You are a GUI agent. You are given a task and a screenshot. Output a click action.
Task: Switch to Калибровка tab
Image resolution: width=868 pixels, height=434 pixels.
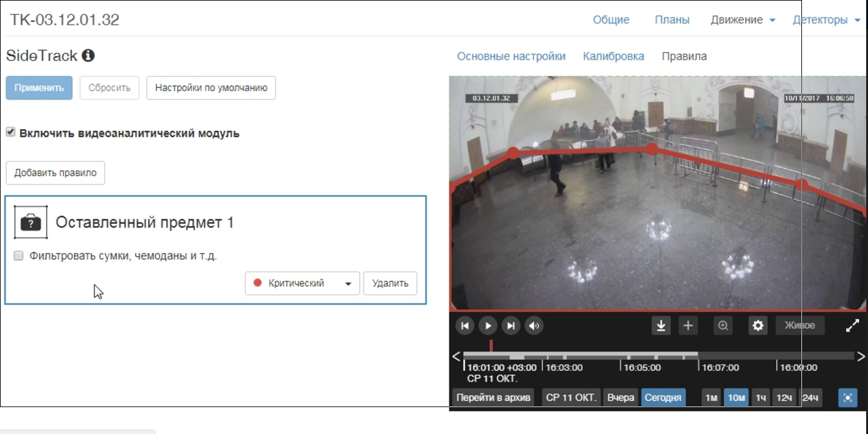[613, 56]
